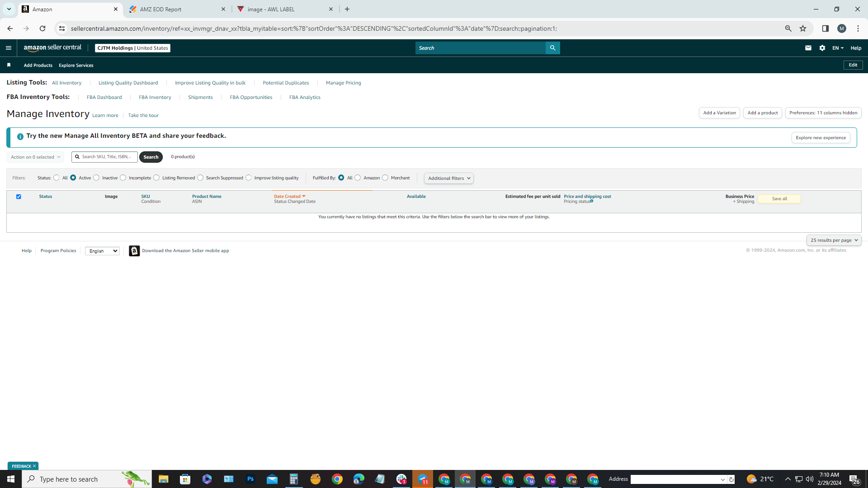This screenshot has height=488, width=868.
Task: Switch to the image - AWL LABEL tab
Action: [x=285, y=9]
